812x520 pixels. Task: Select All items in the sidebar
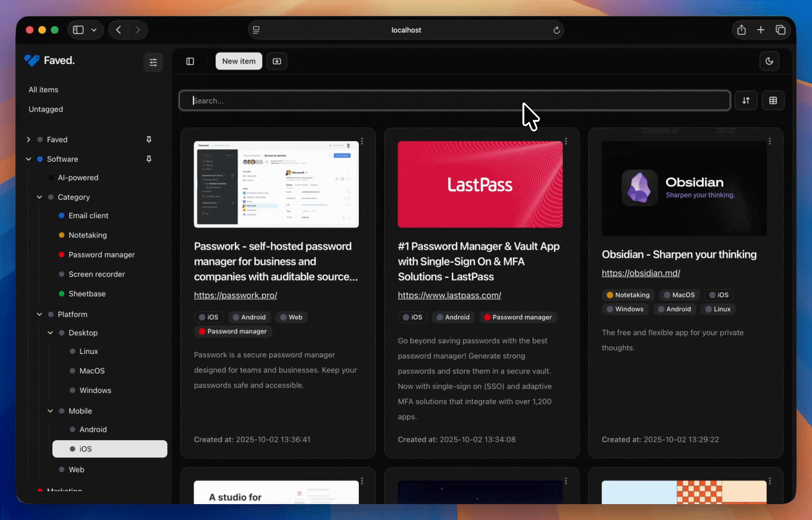(x=43, y=90)
